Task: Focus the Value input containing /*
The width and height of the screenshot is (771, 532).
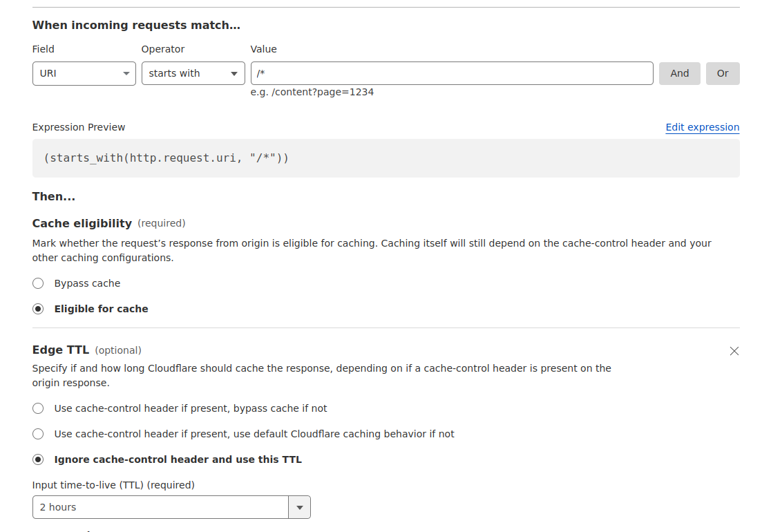Action: click(451, 73)
